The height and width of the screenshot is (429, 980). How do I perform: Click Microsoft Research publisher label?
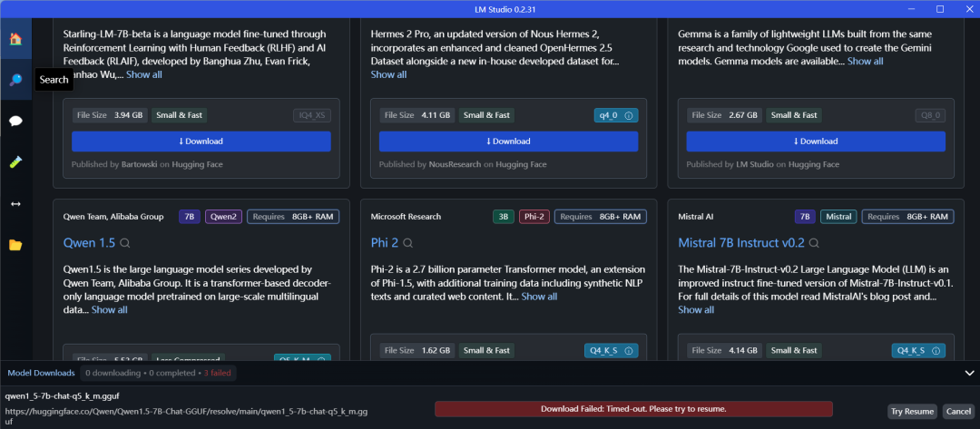point(406,217)
